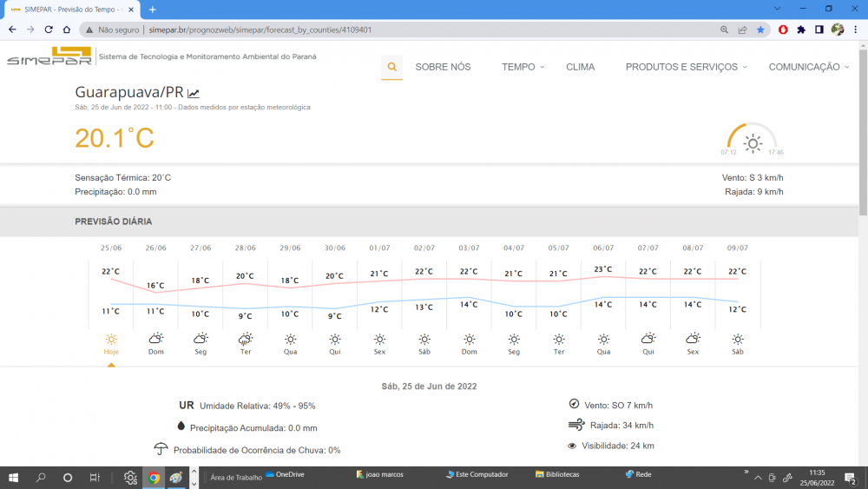Open the Windows Start menu
Viewport: 868px width, 489px height.
[14, 478]
